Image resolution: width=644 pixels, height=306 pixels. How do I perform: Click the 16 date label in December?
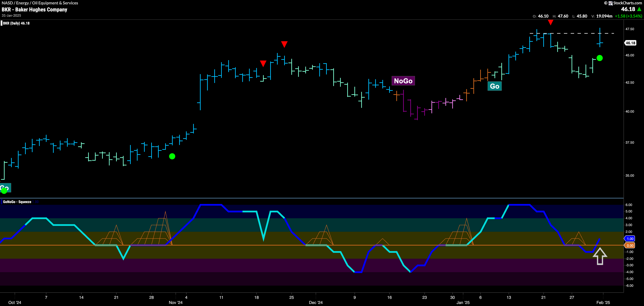tap(390, 297)
